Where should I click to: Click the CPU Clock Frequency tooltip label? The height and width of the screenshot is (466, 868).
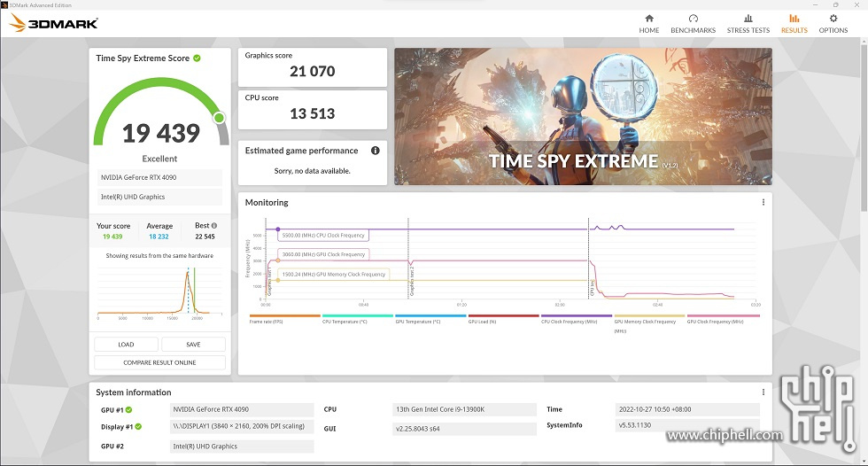pos(323,235)
